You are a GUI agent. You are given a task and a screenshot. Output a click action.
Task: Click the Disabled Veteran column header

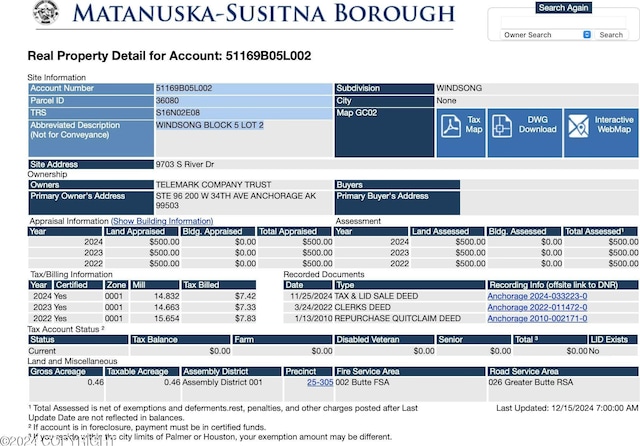[384, 339]
